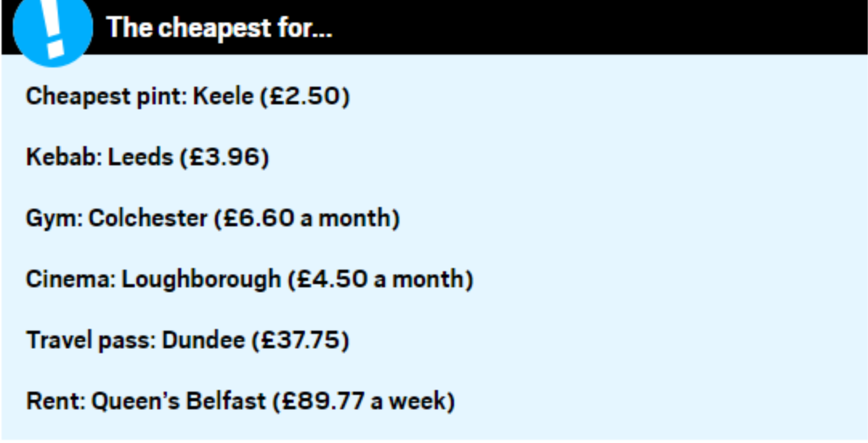This screenshot has width=868, height=443.
Task: Click the Queen's Belfast university name
Action: (x=178, y=400)
